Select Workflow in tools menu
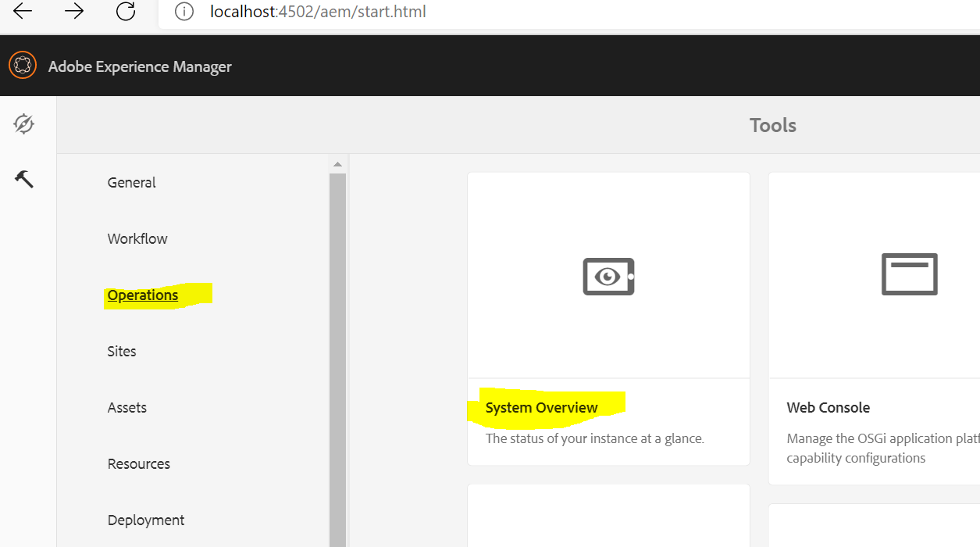980x547 pixels. point(137,238)
